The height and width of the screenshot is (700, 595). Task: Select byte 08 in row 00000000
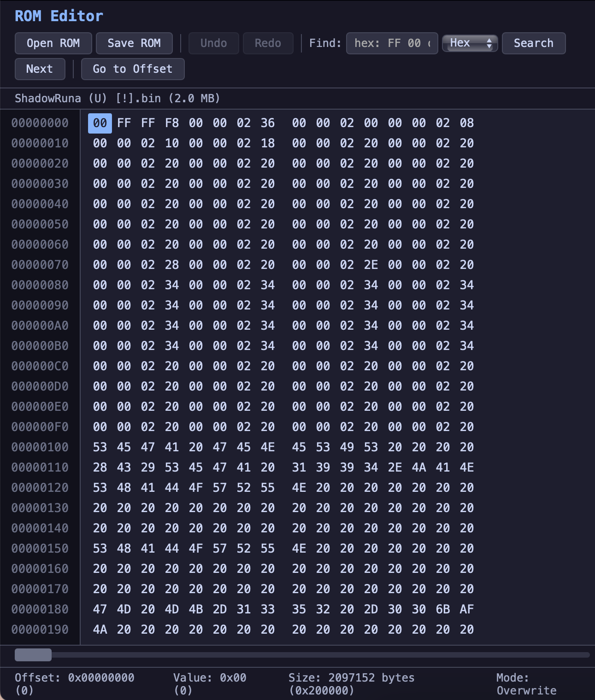tap(467, 123)
